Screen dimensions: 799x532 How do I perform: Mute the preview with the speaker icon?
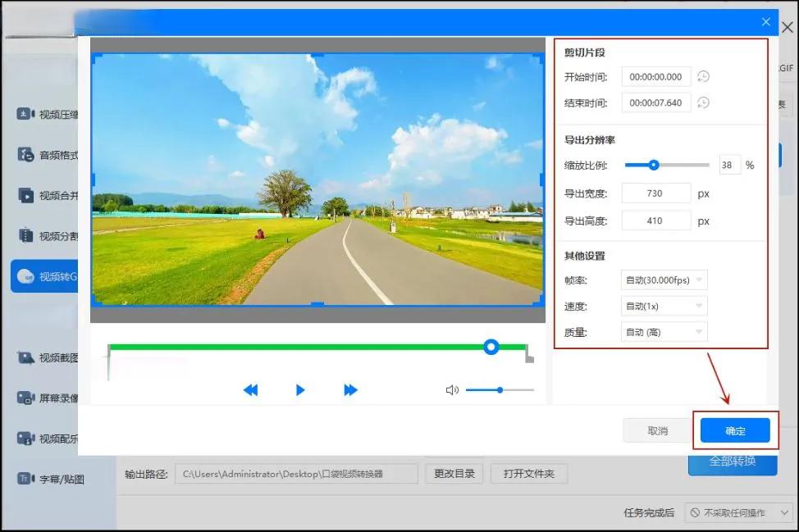(452, 390)
